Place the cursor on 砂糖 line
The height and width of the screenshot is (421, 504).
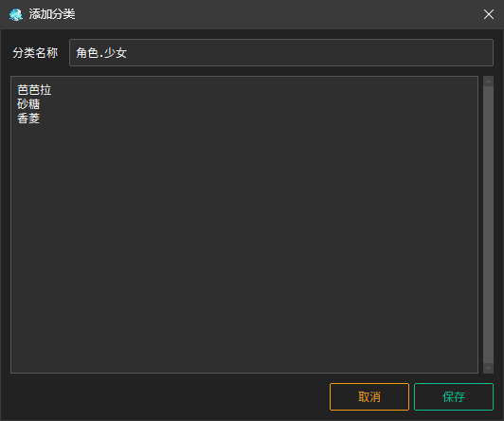click(x=28, y=104)
